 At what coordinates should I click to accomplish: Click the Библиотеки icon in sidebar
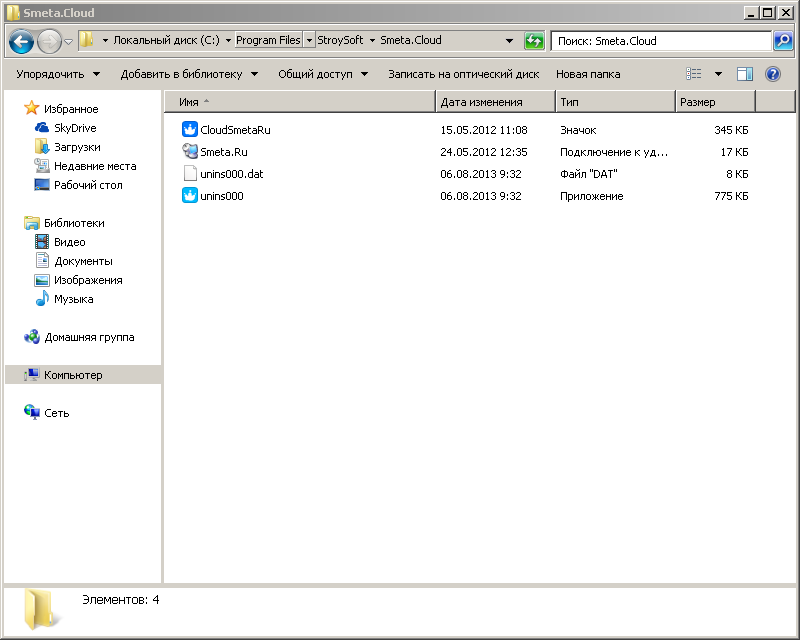coord(32,223)
